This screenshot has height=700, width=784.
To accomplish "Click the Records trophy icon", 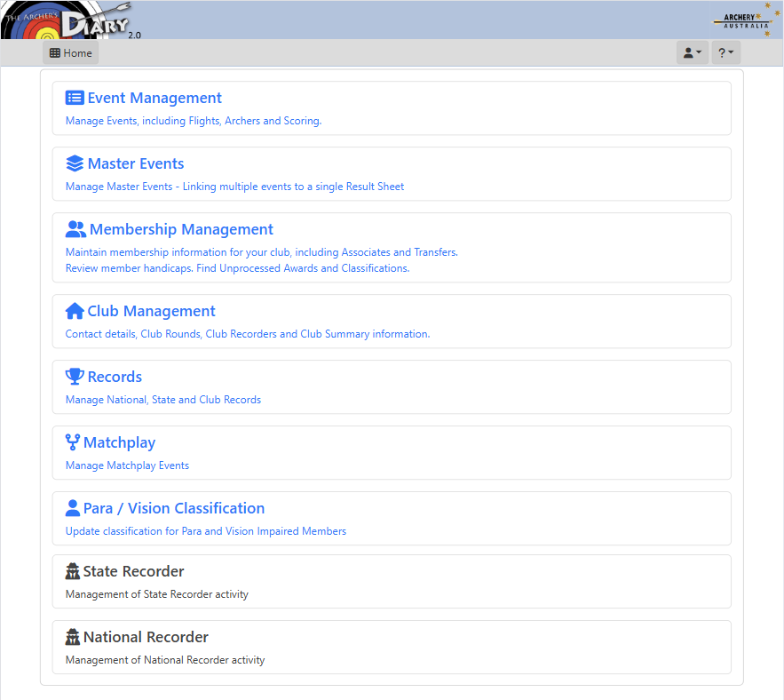I will click(75, 377).
